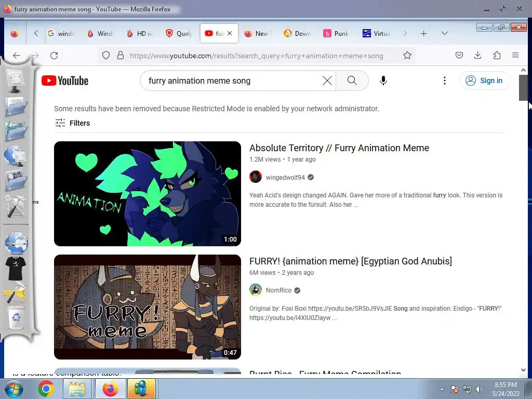Open Firefox hamburger application menu
532x399 pixels.
515,55
